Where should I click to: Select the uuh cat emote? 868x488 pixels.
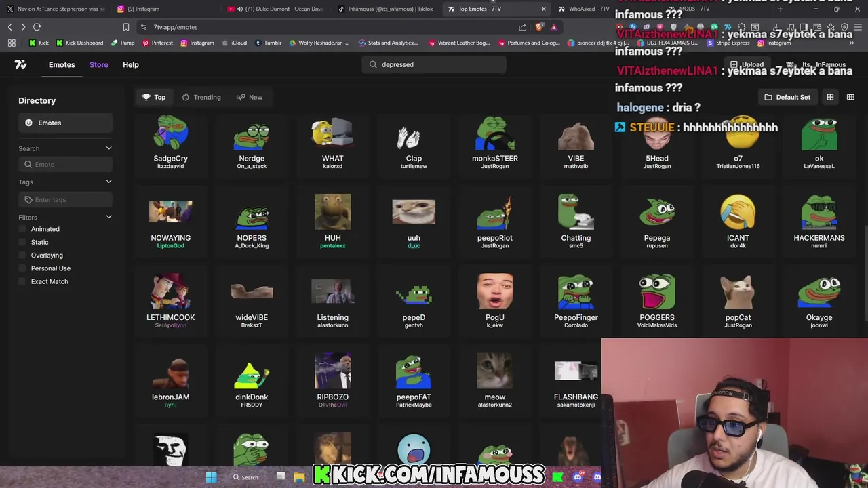(x=414, y=222)
